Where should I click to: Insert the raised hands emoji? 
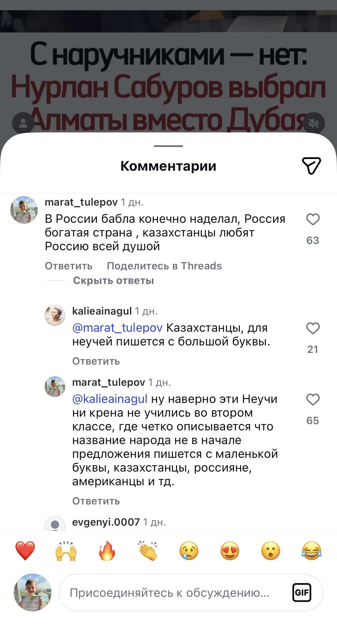66,550
